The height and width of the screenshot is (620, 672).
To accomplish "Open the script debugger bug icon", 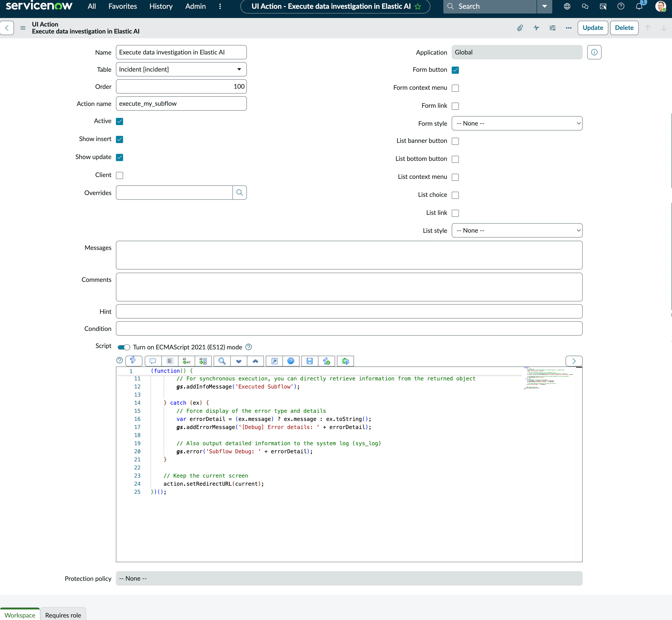I will (345, 361).
